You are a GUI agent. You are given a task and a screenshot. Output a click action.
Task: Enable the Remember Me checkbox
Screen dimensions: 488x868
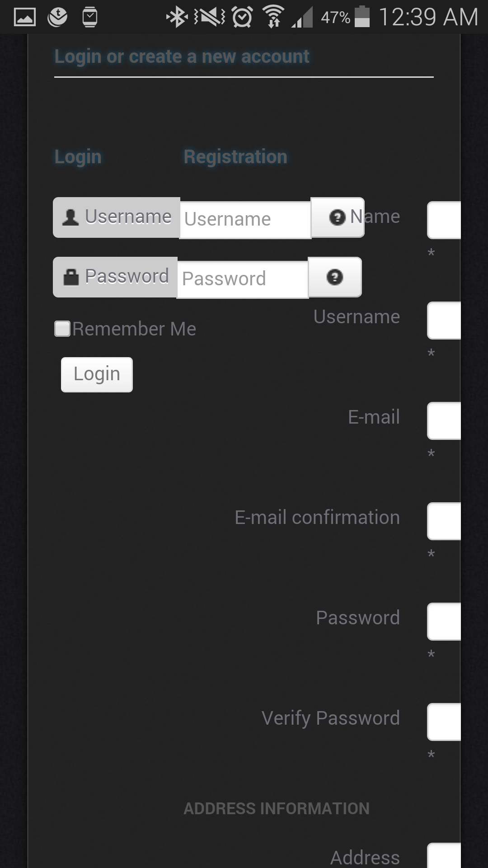(x=62, y=329)
